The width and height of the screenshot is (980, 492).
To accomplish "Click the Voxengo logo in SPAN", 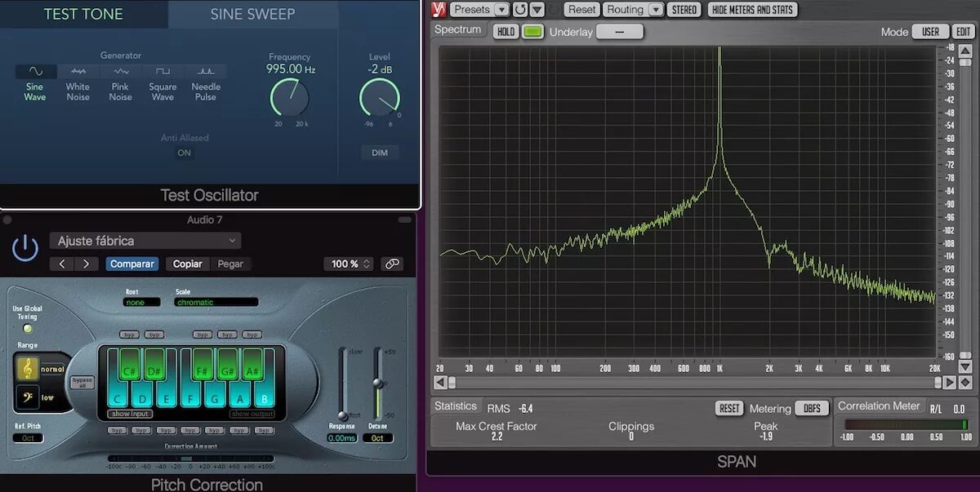I will point(437,10).
